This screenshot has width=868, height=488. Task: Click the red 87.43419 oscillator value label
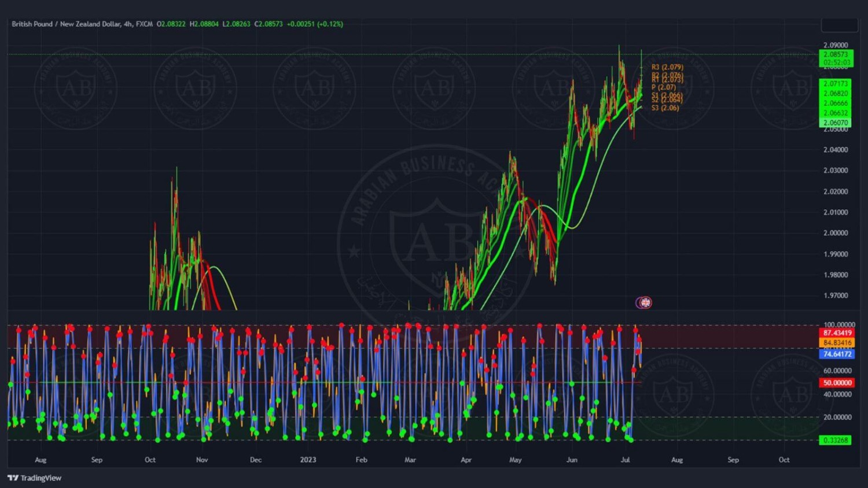coord(837,333)
